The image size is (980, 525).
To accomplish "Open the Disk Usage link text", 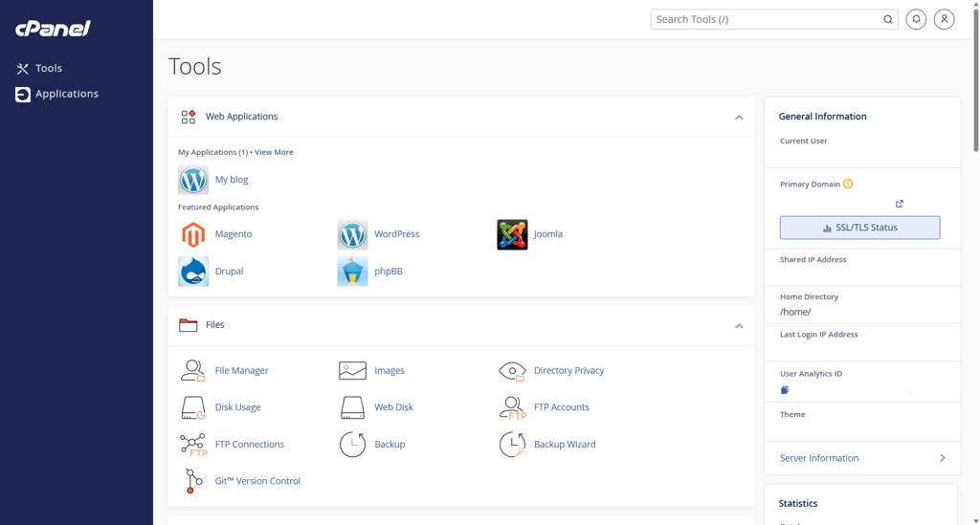I will [237, 407].
